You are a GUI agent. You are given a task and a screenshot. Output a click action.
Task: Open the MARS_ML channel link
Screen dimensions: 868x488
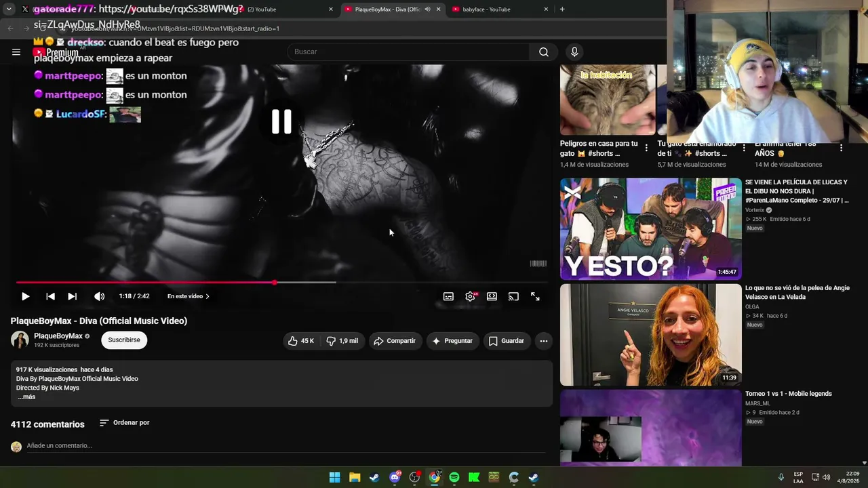[757, 403]
